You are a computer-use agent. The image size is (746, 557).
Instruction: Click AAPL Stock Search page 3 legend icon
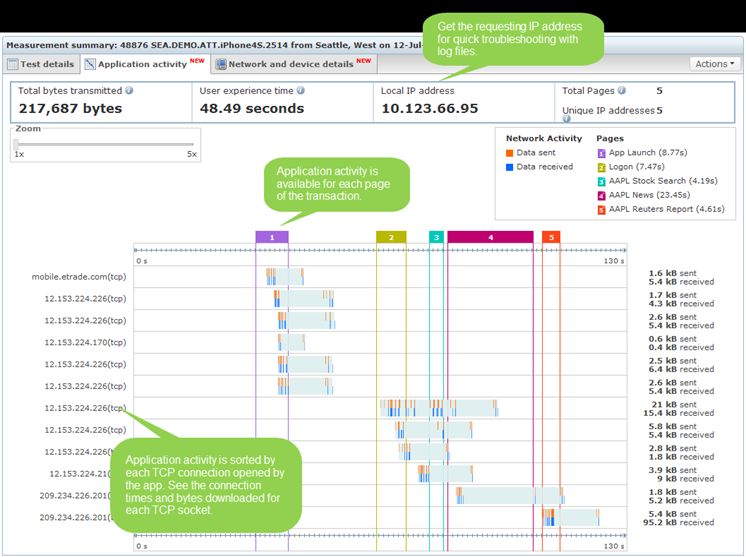point(601,181)
